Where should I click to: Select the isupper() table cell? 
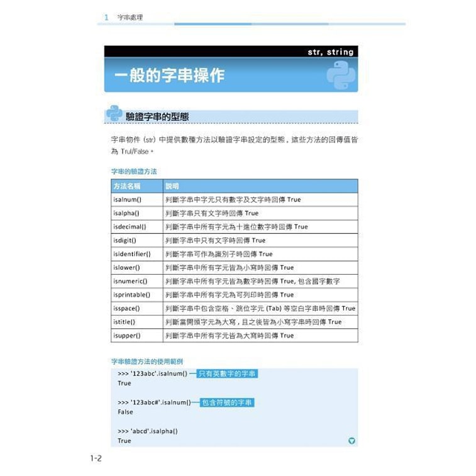pyautogui.click(x=137, y=336)
